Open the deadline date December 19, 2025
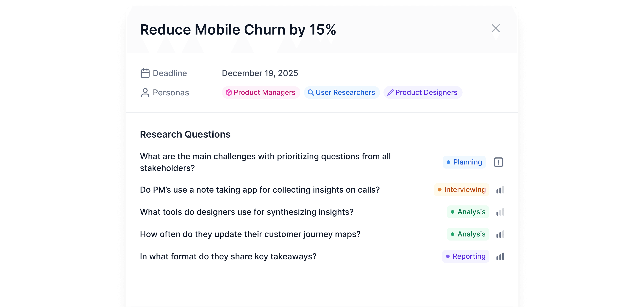Screen dimensions: 644x307 click(x=260, y=73)
